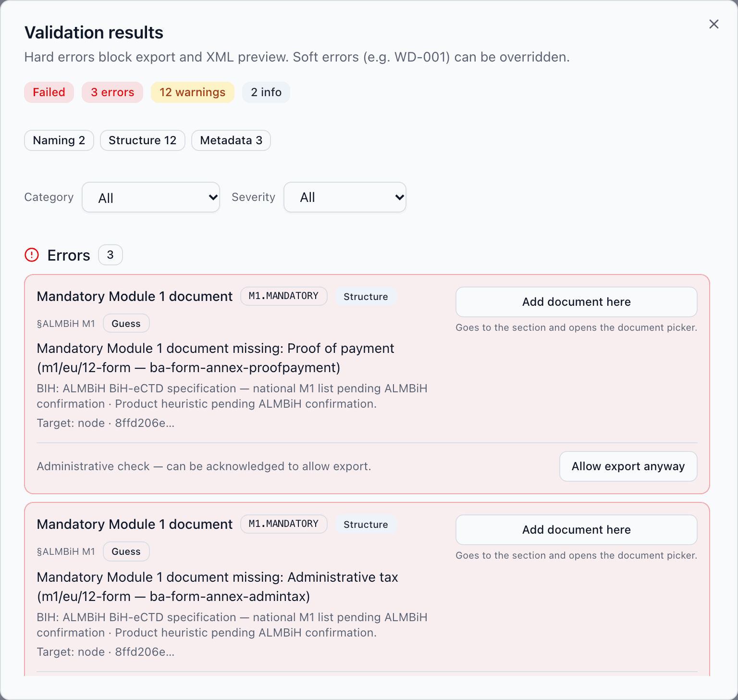Click M1.MANDATORY code in Administrative tax card
The image size is (738, 700).
284,524
